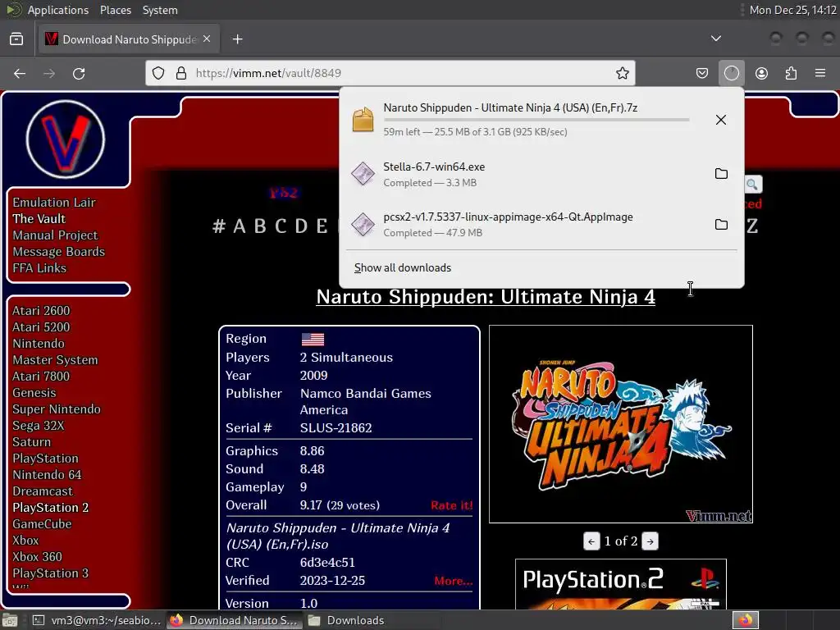Show Stella-6.7-win64.exe in folder

pyautogui.click(x=721, y=174)
